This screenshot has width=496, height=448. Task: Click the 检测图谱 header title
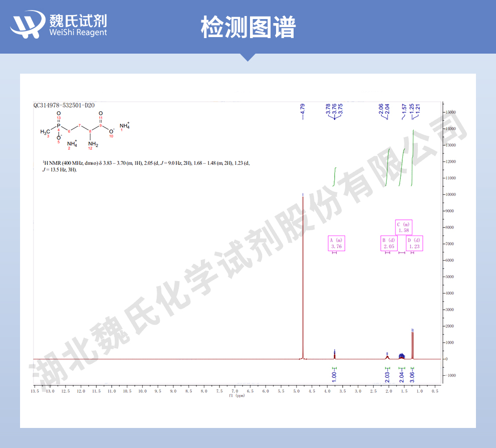click(x=247, y=27)
